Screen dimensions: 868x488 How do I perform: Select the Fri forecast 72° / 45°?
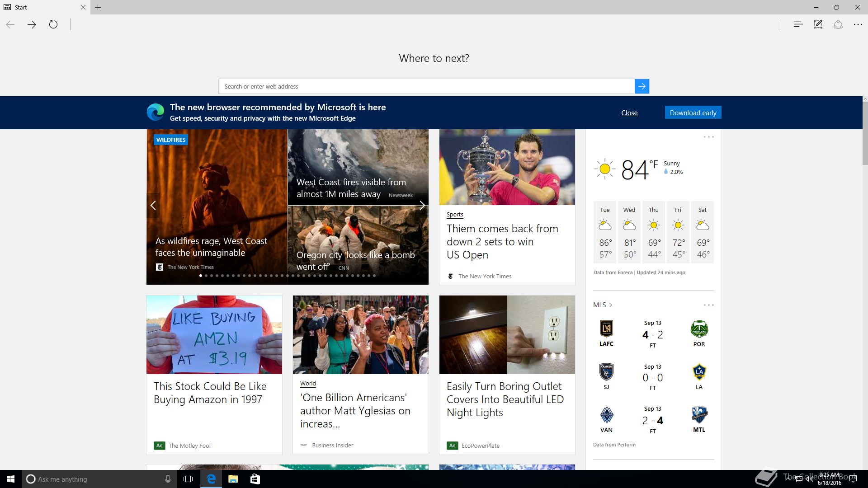[678, 232]
